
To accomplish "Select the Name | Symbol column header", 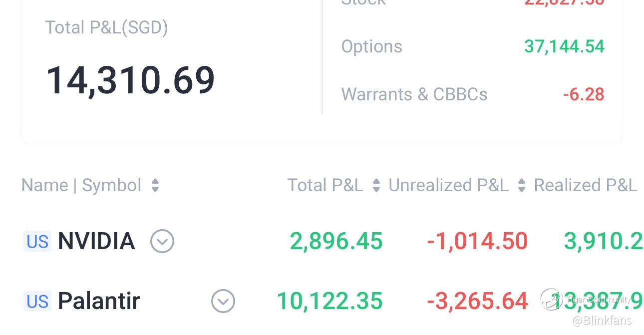I will (81, 186).
